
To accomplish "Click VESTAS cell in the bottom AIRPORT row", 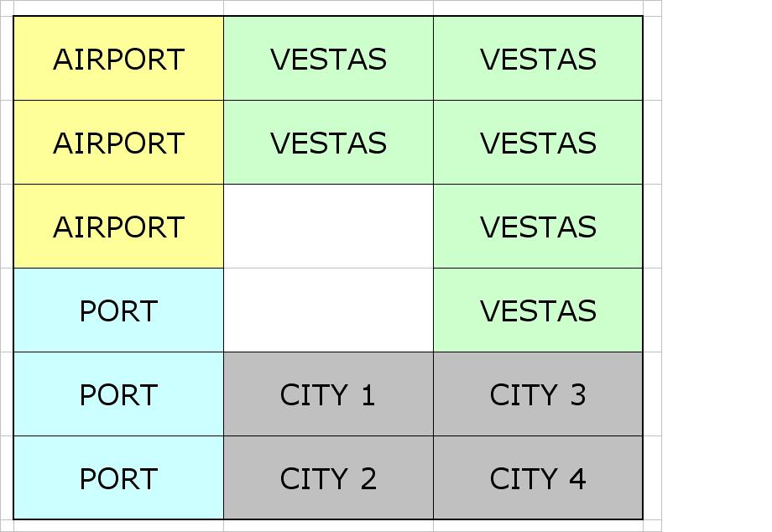I will 538,227.
